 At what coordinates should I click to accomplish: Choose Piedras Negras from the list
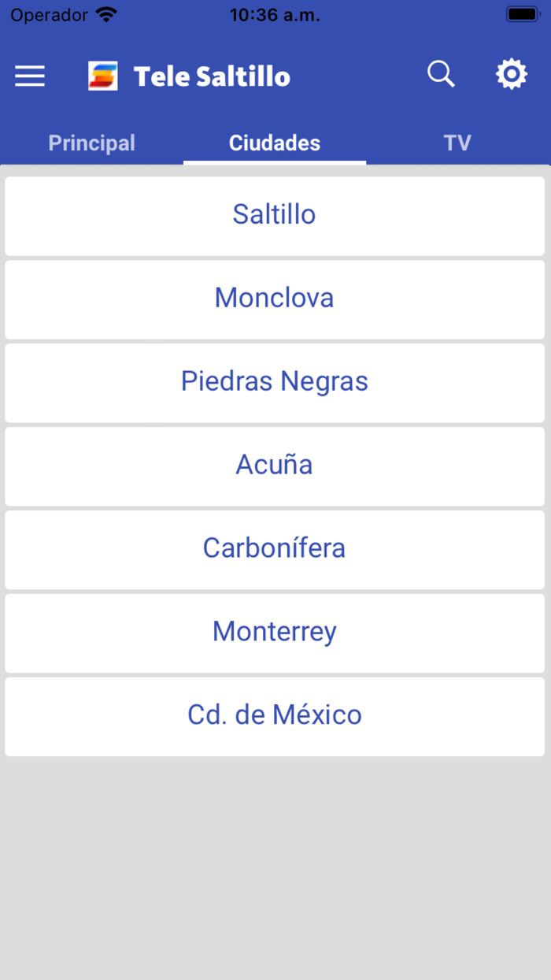click(x=274, y=381)
